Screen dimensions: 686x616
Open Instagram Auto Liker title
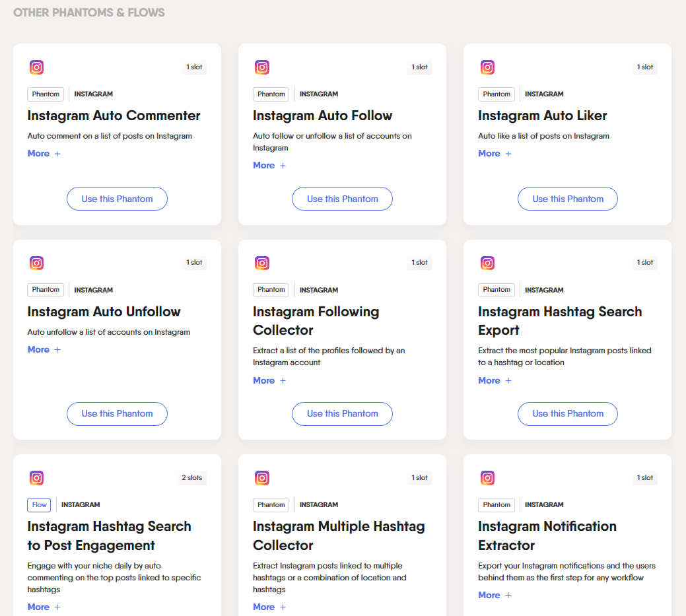click(x=543, y=116)
